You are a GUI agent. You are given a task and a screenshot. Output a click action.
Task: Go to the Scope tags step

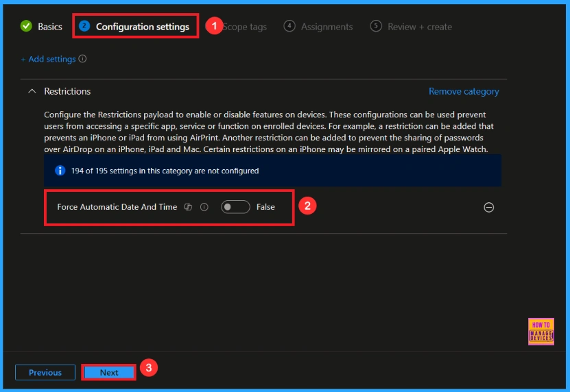pos(244,27)
